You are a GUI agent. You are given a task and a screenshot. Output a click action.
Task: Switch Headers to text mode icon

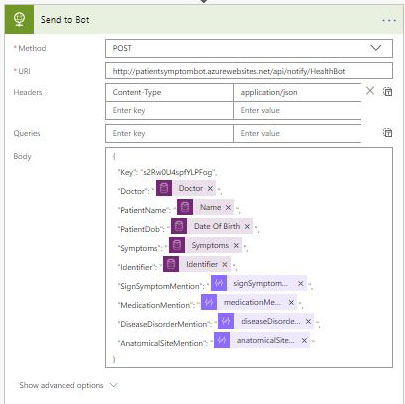387,91
